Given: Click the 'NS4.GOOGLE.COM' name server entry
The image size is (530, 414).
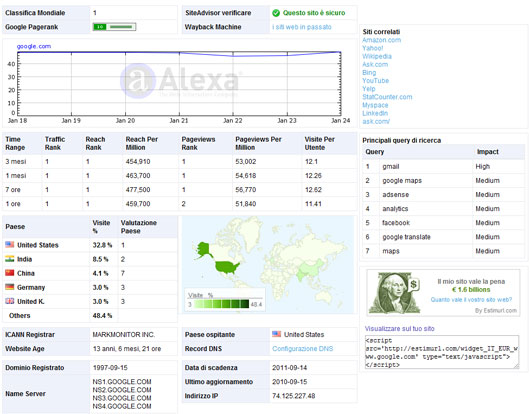Looking at the screenshot, I should [x=122, y=406].
